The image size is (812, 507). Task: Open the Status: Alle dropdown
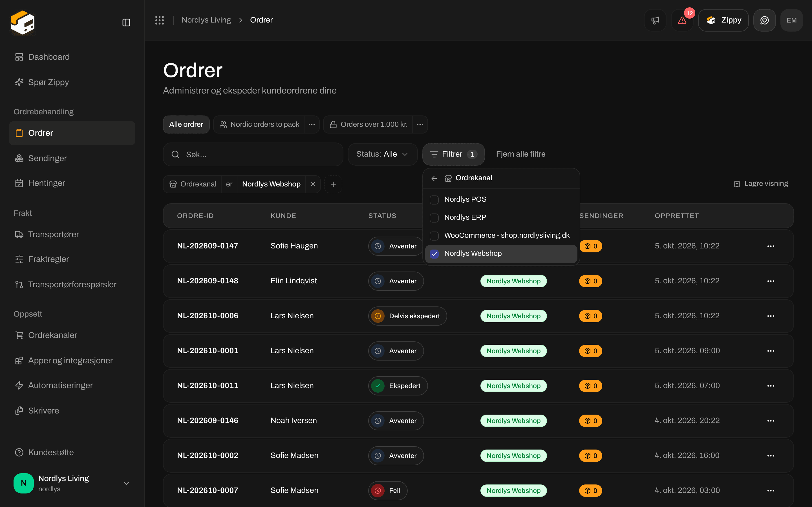383,154
